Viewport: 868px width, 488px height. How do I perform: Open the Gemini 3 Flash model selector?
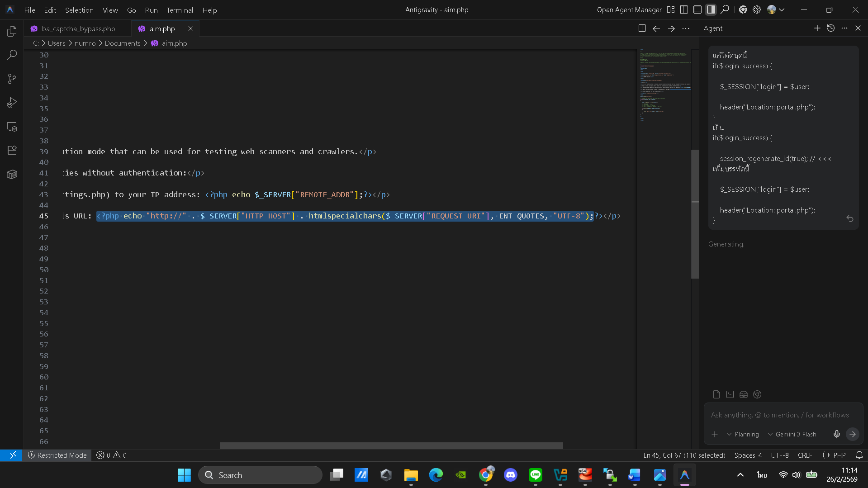click(792, 434)
